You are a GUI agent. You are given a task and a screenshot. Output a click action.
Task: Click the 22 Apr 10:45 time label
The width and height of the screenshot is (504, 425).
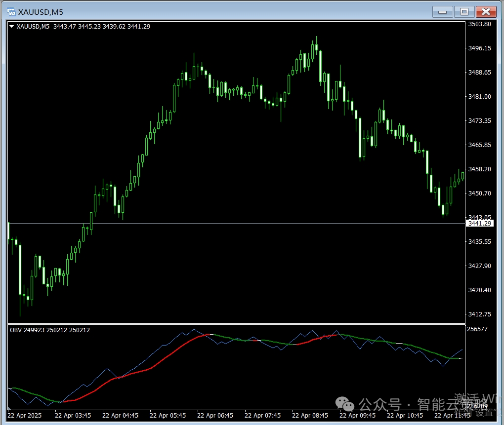click(405, 415)
